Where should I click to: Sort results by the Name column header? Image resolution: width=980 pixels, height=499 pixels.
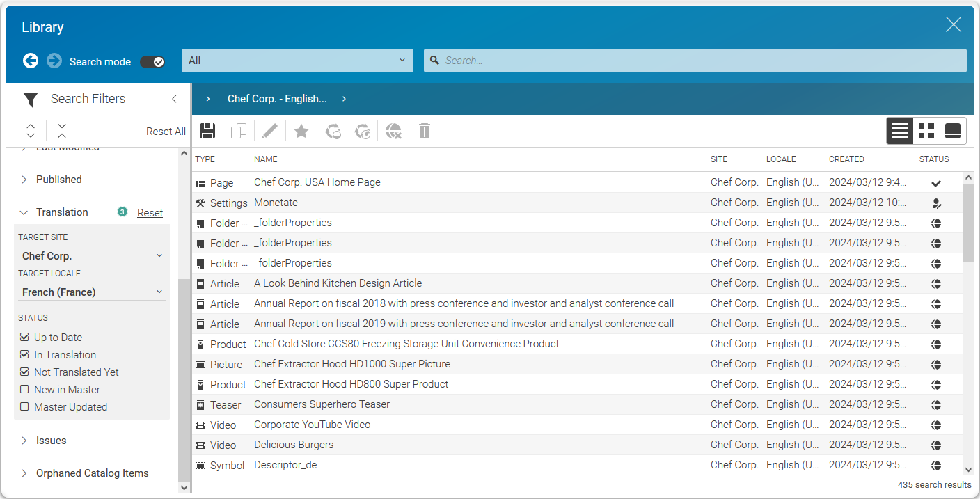(x=266, y=159)
